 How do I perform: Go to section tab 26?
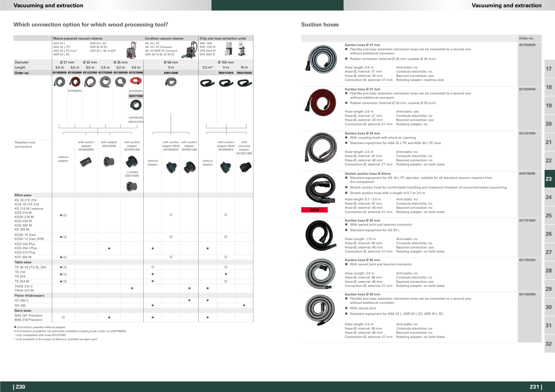[x=549, y=234]
